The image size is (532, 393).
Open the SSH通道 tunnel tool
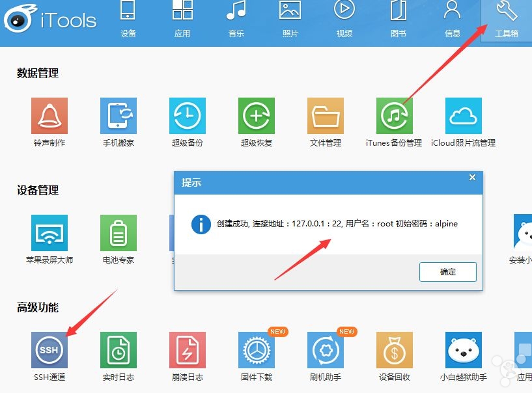coord(49,357)
